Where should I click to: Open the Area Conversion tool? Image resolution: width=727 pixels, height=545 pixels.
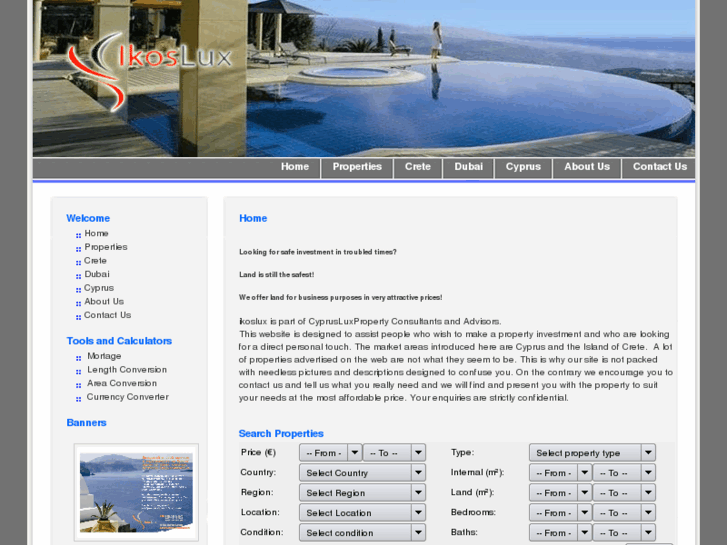click(x=122, y=383)
